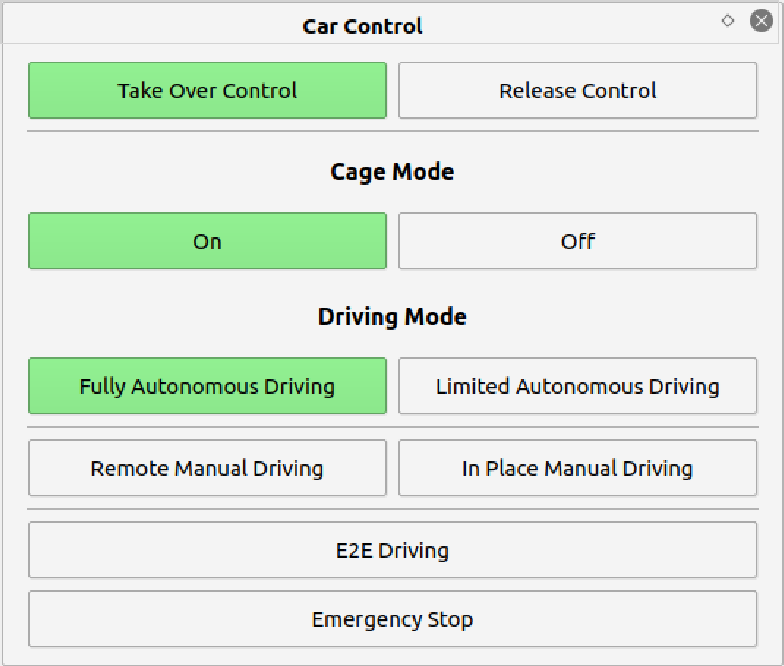Click Take Over Control button
This screenshot has width=784, height=666.
coord(208,90)
